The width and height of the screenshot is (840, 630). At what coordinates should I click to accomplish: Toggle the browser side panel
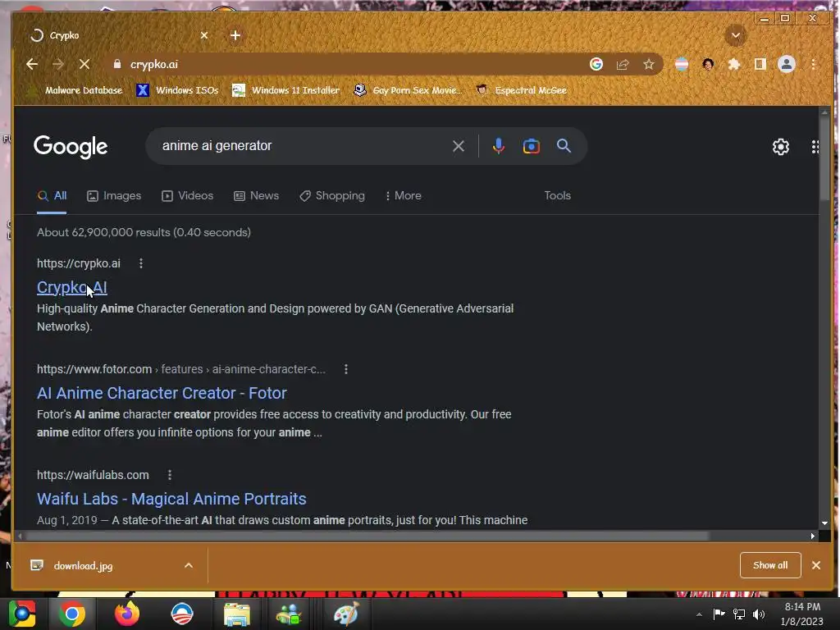tap(760, 64)
